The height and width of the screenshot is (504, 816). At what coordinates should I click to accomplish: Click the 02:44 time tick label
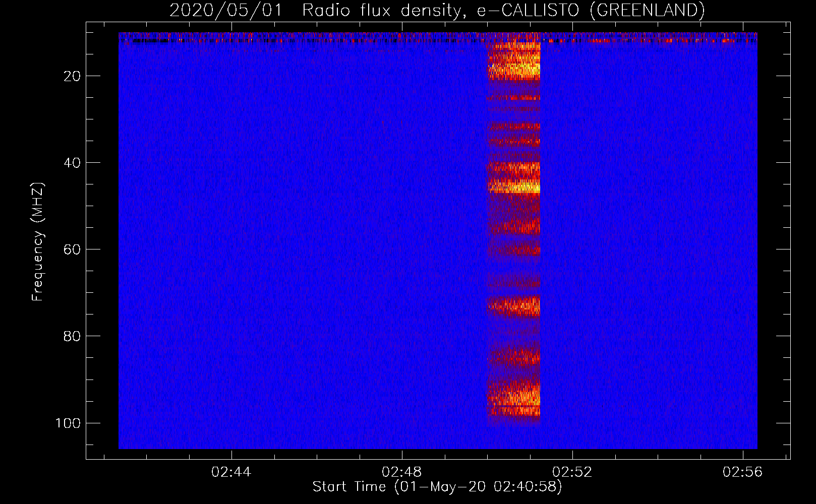[x=231, y=472]
